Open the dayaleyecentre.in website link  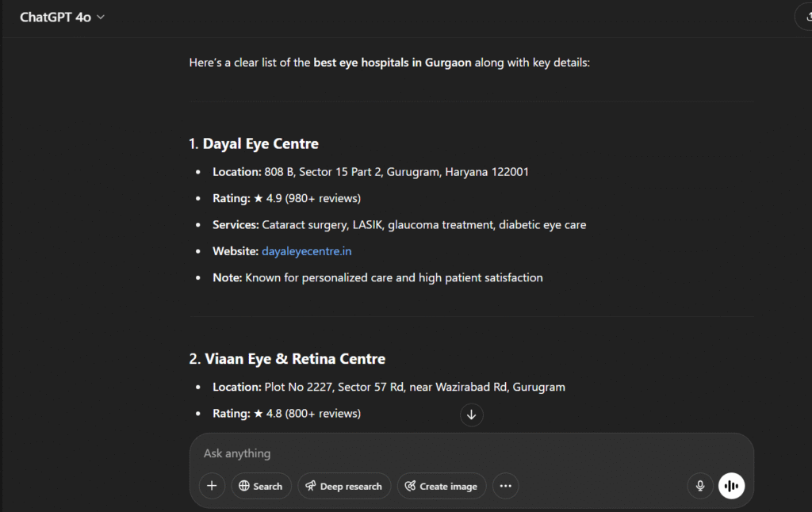[306, 251]
